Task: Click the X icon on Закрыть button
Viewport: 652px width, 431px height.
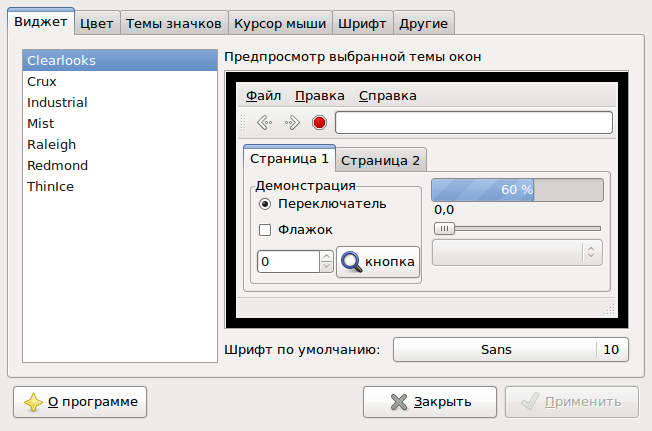Action: point(398,402)
